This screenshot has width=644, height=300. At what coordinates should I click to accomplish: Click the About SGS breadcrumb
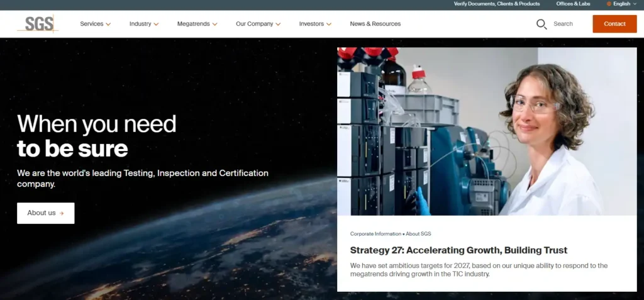(x=418, y=234)
